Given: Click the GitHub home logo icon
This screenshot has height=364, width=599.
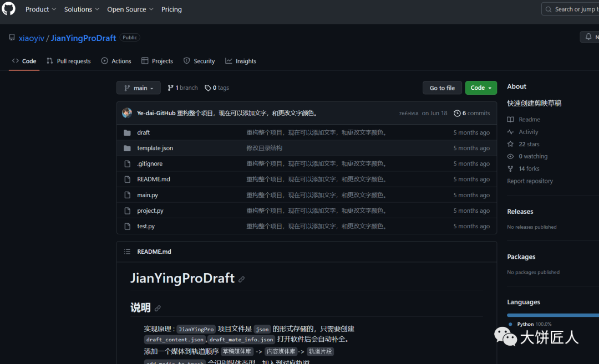Looking at the screenshot, I should click(8, 9).
